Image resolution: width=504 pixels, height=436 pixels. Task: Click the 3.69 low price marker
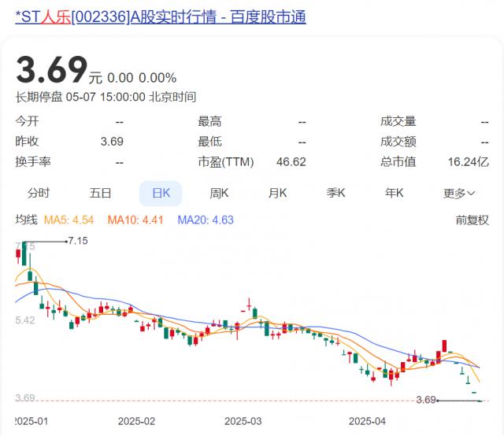tap(426, 400)
